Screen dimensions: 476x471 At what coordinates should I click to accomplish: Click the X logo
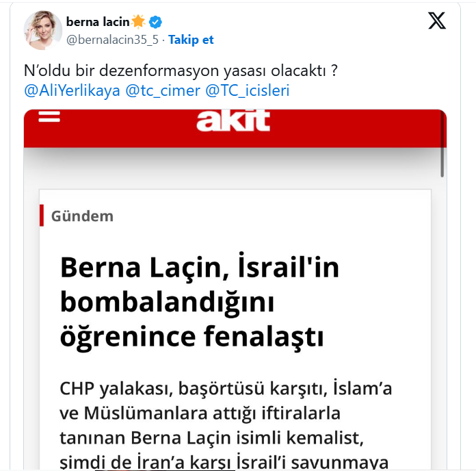pyautogui.click(x=437, y=21)
